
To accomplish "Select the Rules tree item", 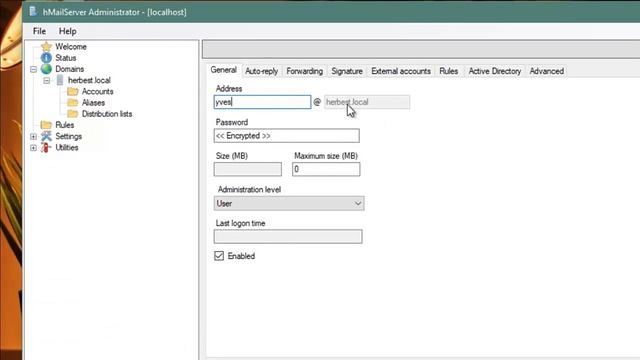I will tap(64, 125).
